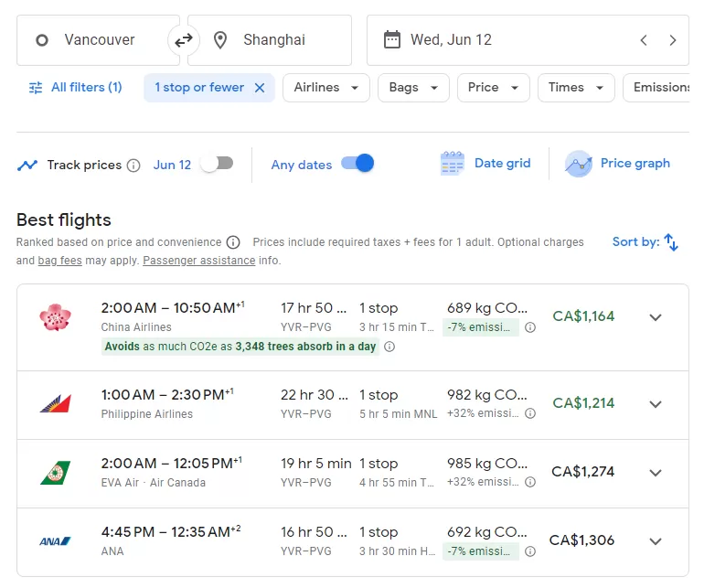The height and width of the screenshot is (588, 704).
Task: Click the ranked by price info icon
Action: click(233, 242)
